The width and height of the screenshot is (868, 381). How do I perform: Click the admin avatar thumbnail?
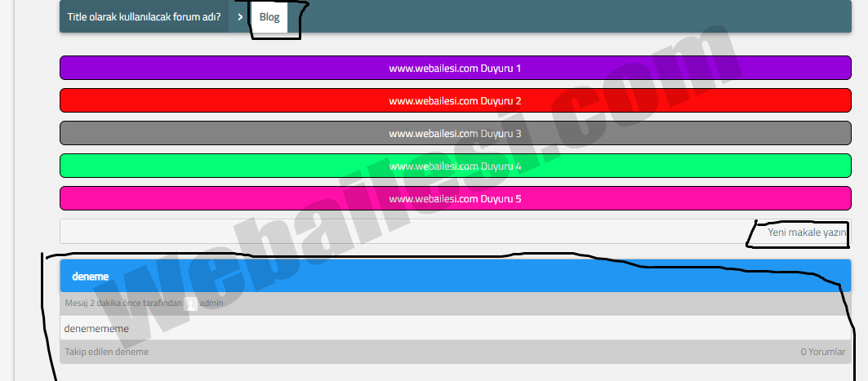[190, 303]
